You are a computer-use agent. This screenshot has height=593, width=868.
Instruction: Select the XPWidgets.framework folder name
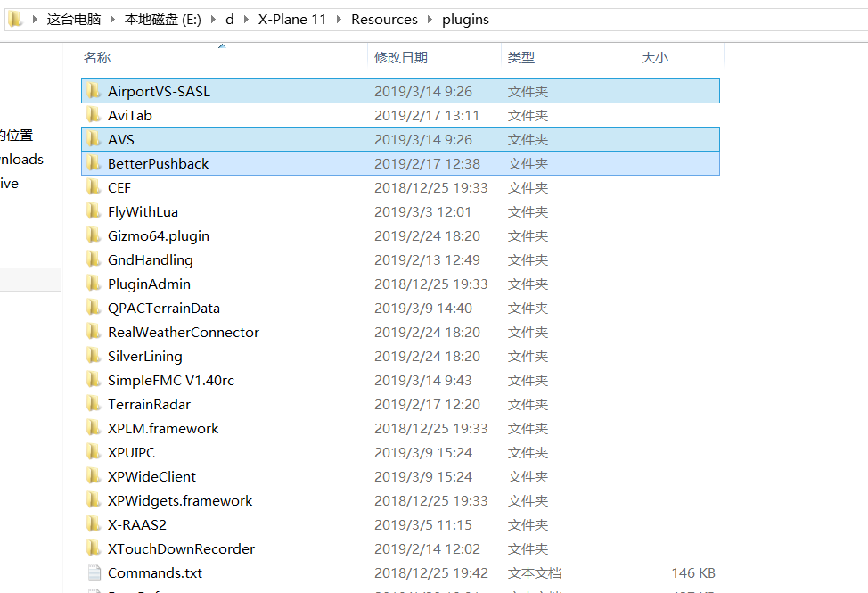180,500
